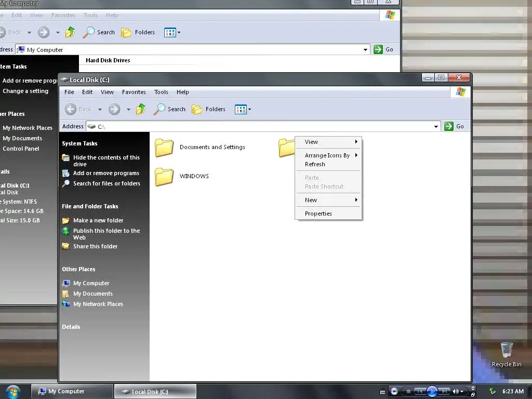Click Folders in My Computer window toolbar

138,33
